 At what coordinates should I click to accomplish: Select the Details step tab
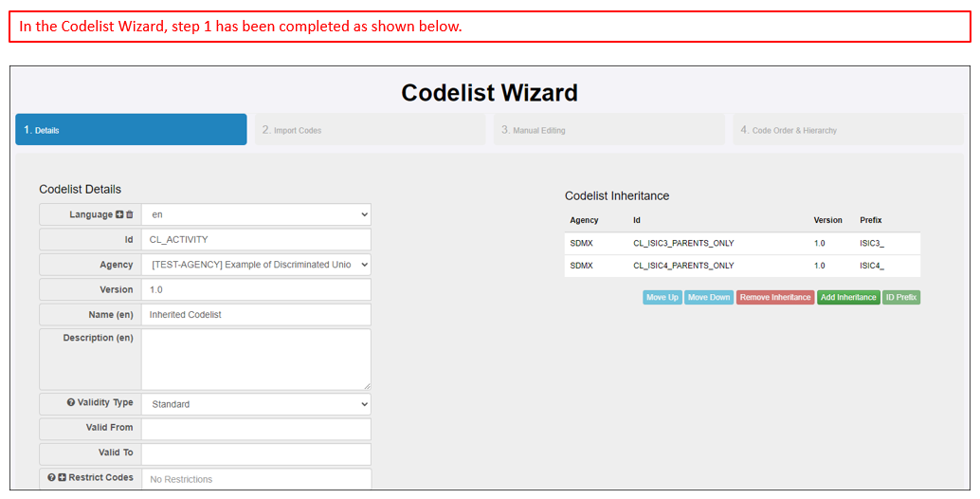click(x=131, y=130)
